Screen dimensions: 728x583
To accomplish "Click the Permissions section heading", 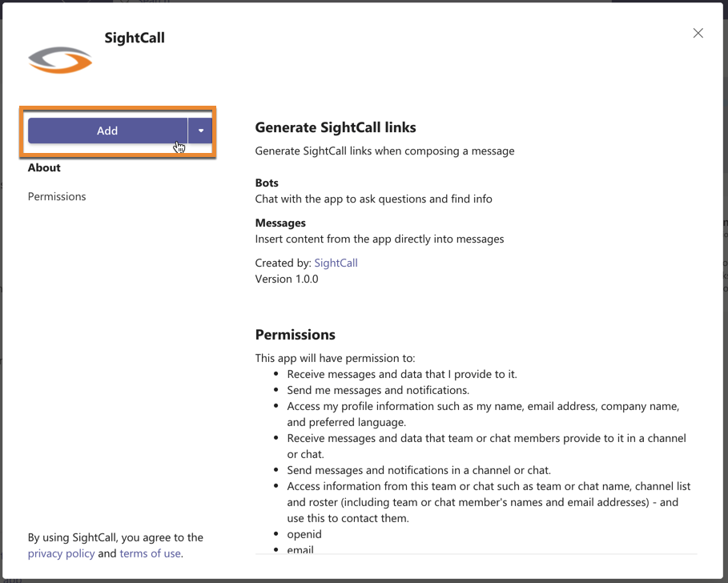I will (296, 335).
